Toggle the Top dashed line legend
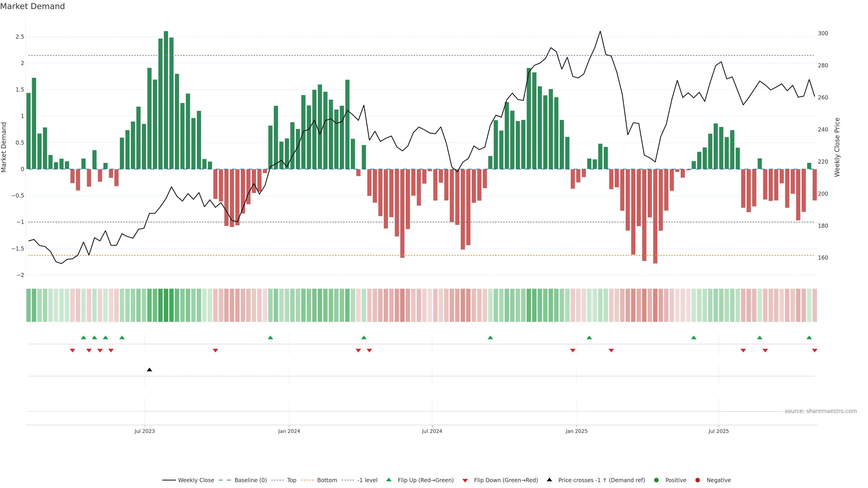Image resolution: width=868 pixels, height=488 pixels. point(291,480)
